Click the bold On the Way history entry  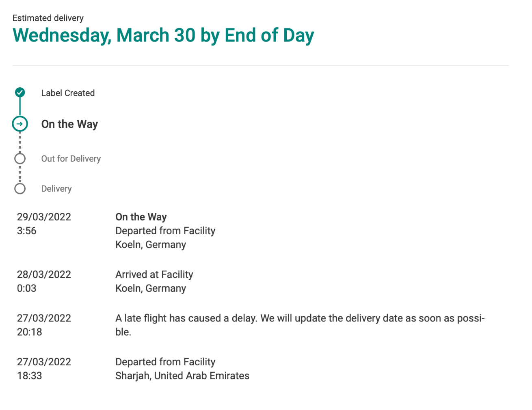point(141,217)
